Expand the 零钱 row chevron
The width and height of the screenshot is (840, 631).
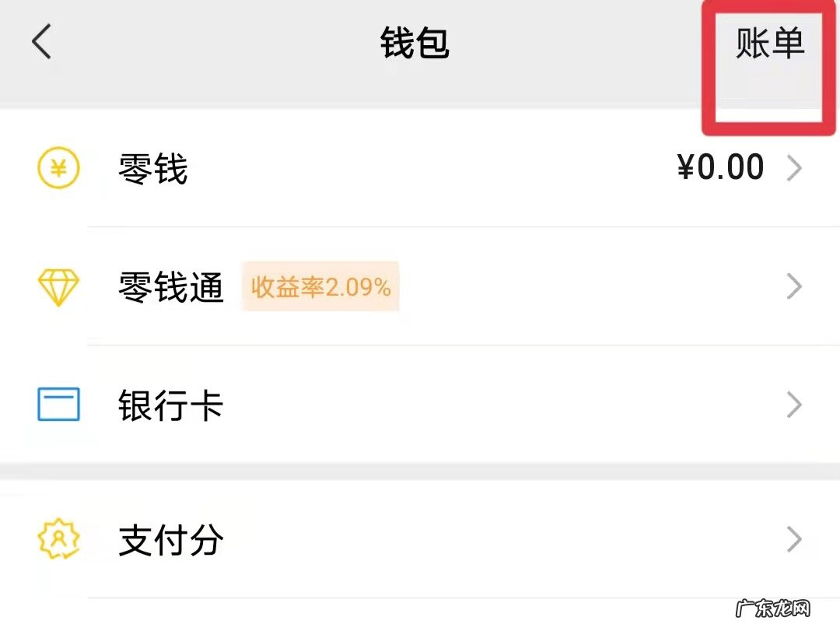796,168
